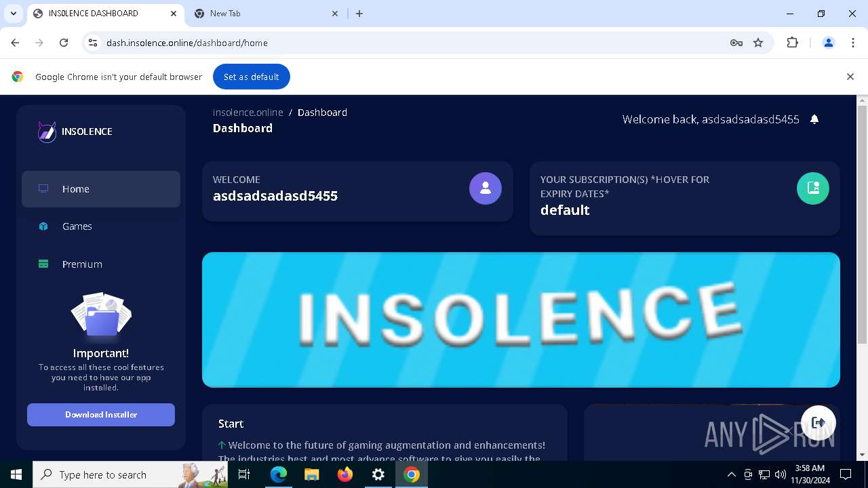View site information icon
This screenshot has height=488, width=868.
click(x=94, y=43)
